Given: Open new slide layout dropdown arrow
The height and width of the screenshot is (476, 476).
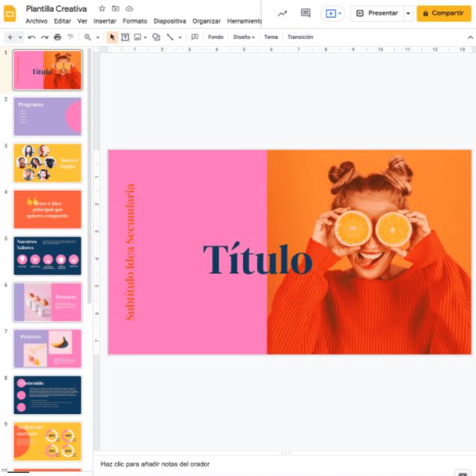Looking at the screenshot, I should tap(20, 38).
